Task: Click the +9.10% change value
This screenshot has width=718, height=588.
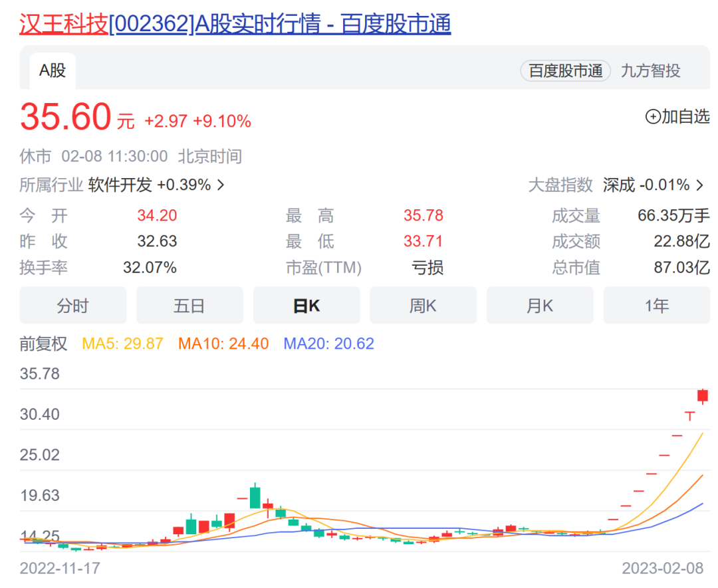Action: click(x=222, y=122)
